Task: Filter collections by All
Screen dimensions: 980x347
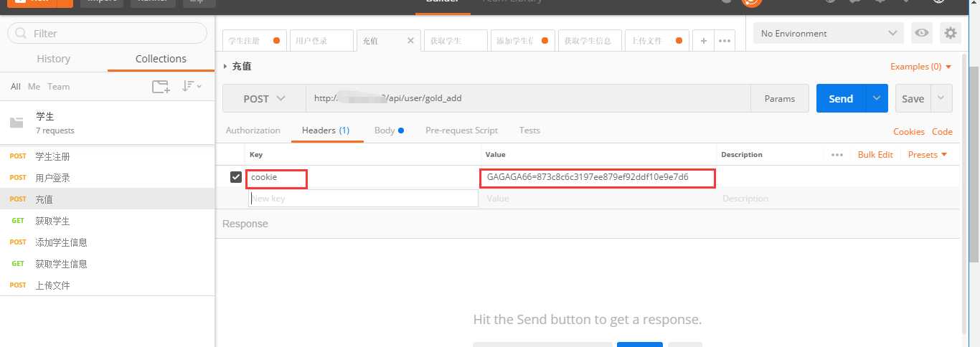Action: (15, 86)
